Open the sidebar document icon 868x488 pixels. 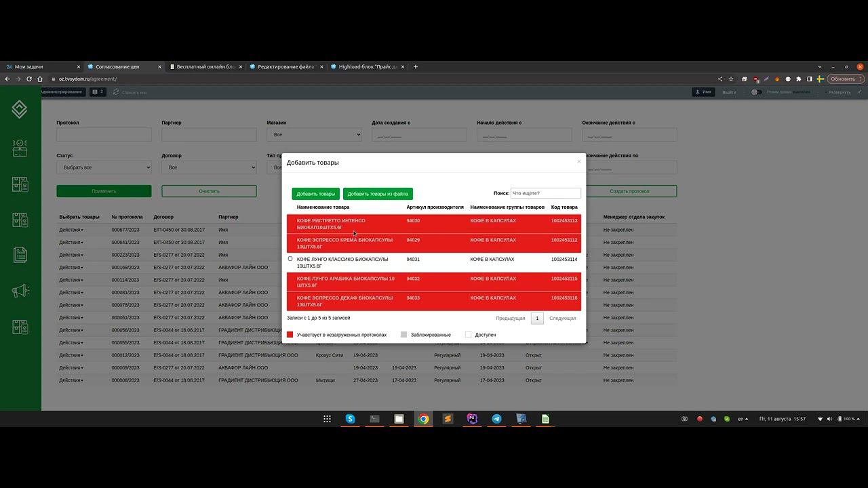coord(20,255)
